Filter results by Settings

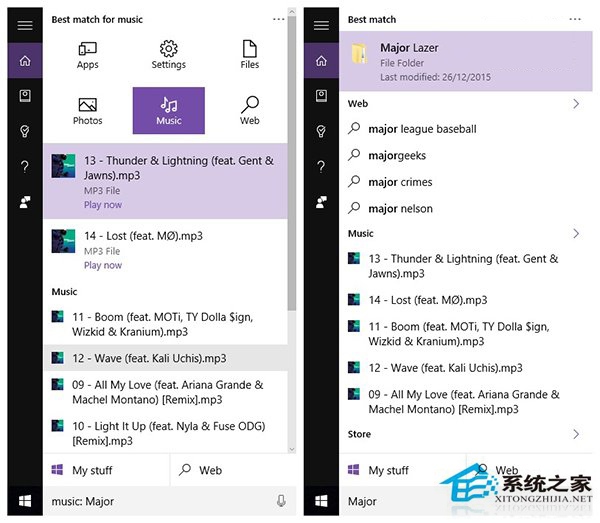[168, 55]
